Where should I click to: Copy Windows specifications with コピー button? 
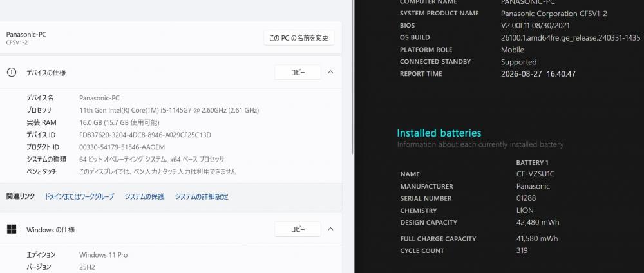pos(298,229)
